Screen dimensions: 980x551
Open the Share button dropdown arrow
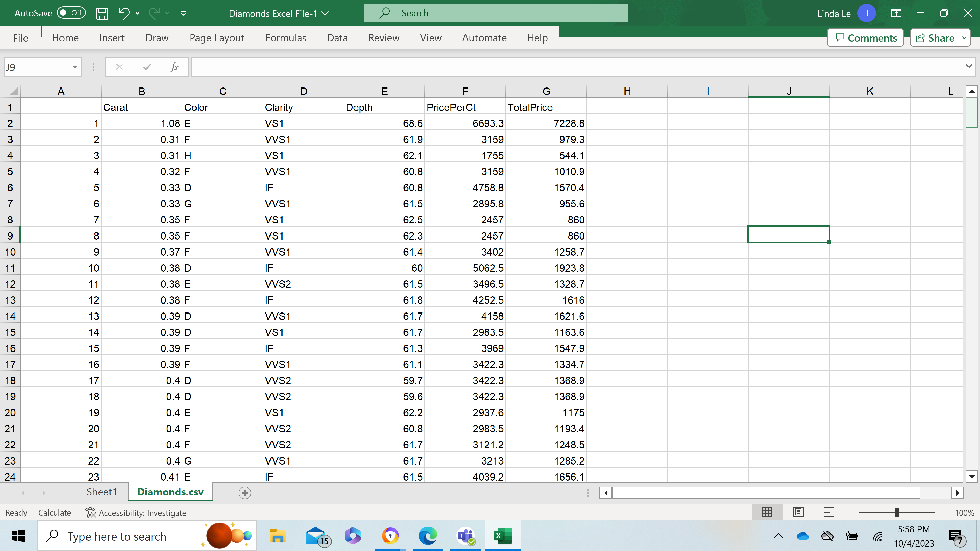point(964,38)
